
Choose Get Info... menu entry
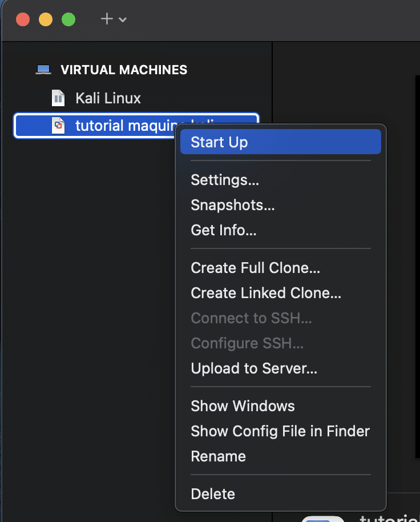224,230
